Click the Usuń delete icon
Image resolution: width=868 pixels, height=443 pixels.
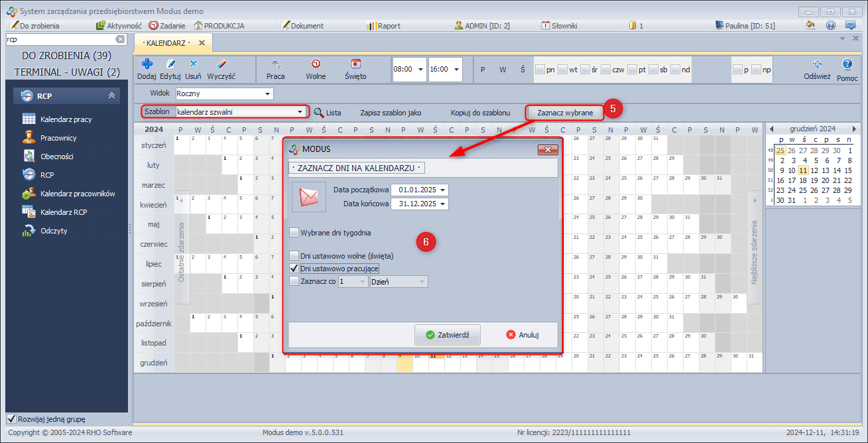[x=193, y=64]
